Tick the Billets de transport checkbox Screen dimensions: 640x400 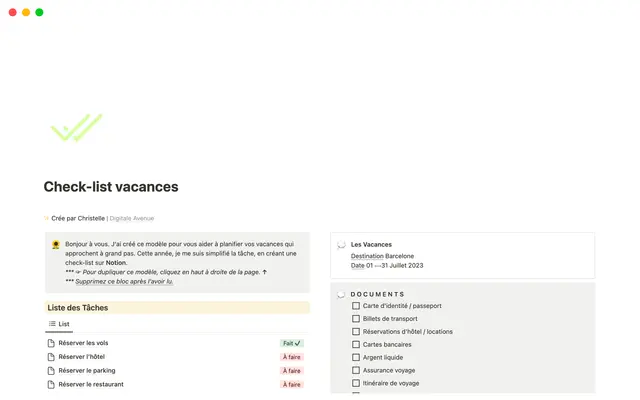click(355, 319)
